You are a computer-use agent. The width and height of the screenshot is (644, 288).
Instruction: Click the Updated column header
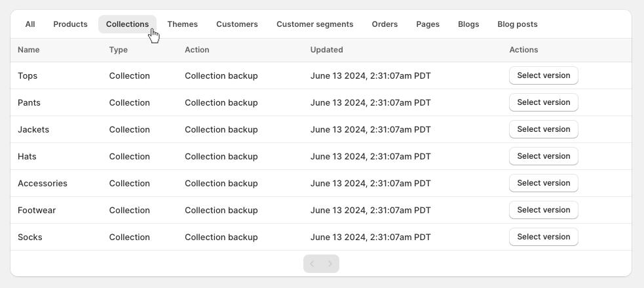pyautogui.click(x=326, y=50)
